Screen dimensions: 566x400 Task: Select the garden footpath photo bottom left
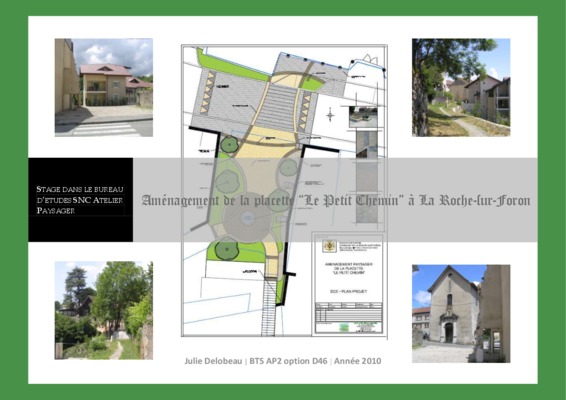104,310
